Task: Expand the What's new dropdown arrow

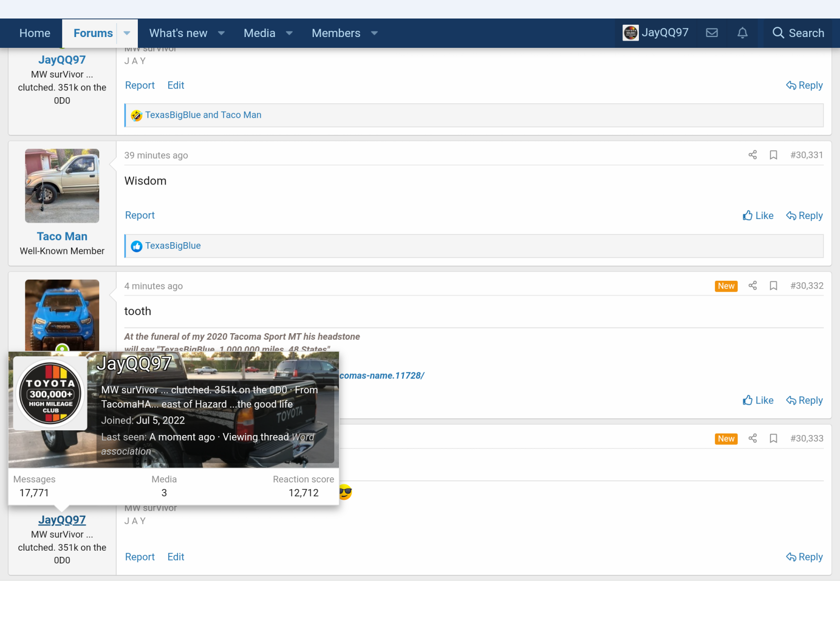Action: pos(221,33)
